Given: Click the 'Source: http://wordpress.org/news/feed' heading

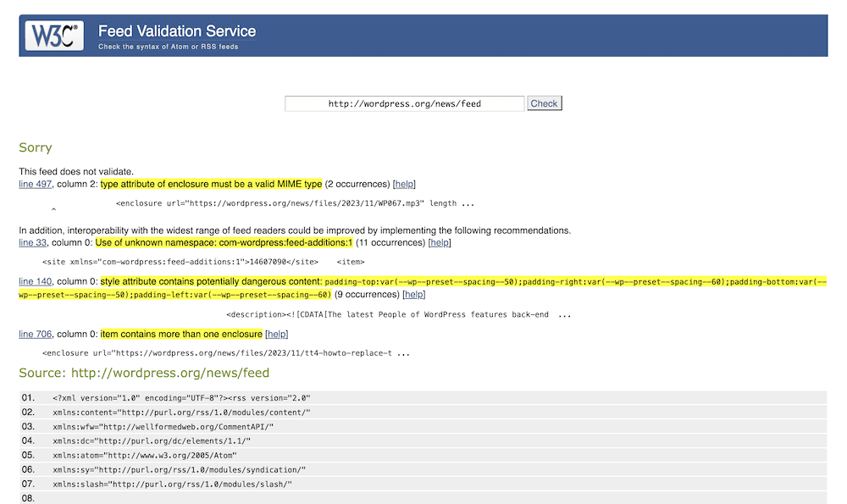Looking at the screenshot, I should point(144,373).
